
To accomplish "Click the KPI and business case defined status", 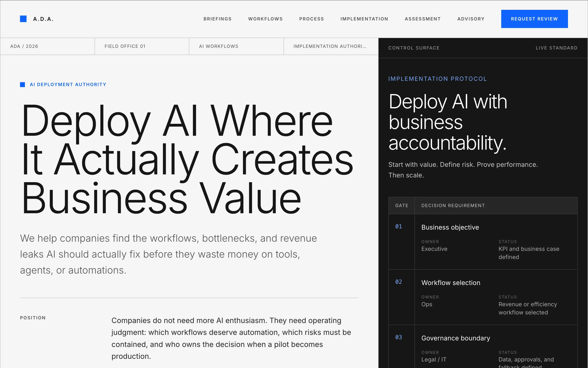I will (529, 253).
